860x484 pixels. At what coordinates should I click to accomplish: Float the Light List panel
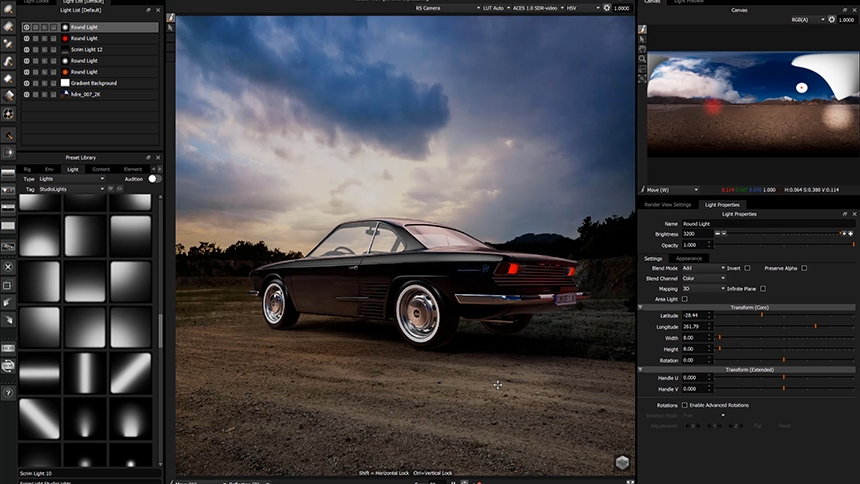[149, 10]
